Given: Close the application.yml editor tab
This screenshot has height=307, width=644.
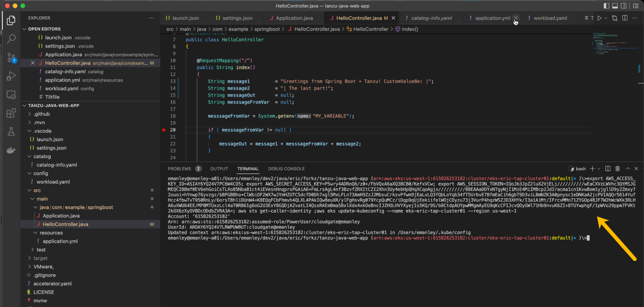Looking at the screenshot, I should pyautogui.click(x=516, y=18).
